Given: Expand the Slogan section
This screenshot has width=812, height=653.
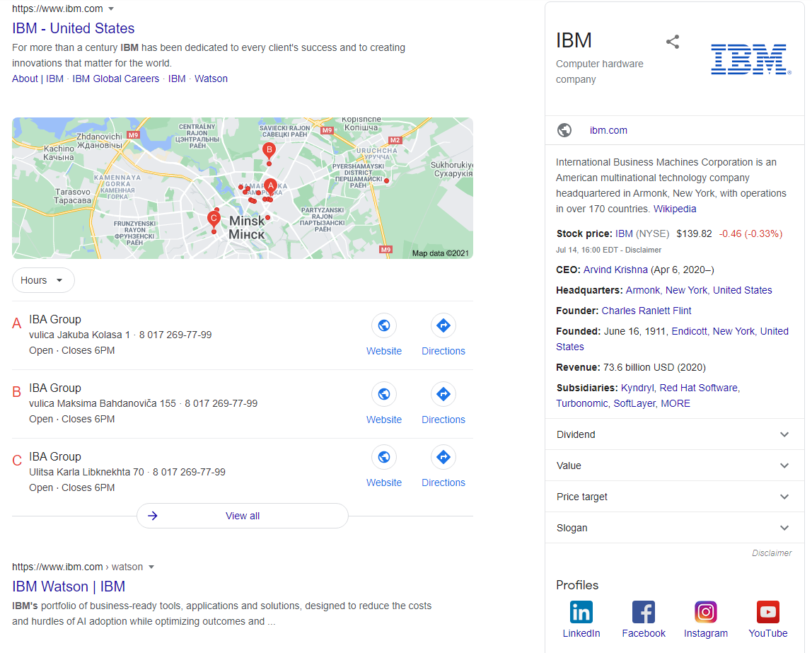Looking at the screenshot, I should point(674,528).
